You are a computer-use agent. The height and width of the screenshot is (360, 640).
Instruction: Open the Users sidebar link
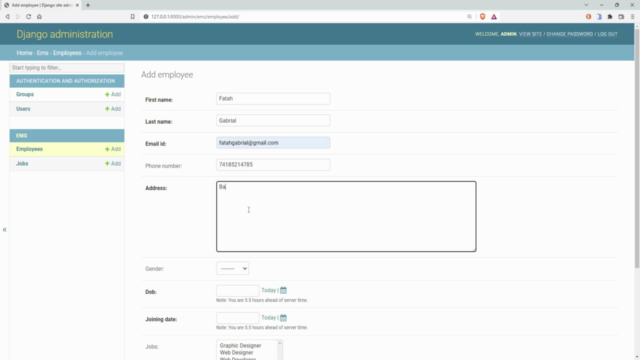pos(23,109)
